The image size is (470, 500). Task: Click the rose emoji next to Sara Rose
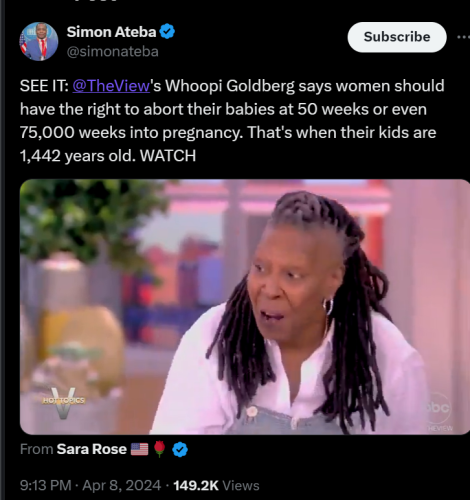point(160,449)
